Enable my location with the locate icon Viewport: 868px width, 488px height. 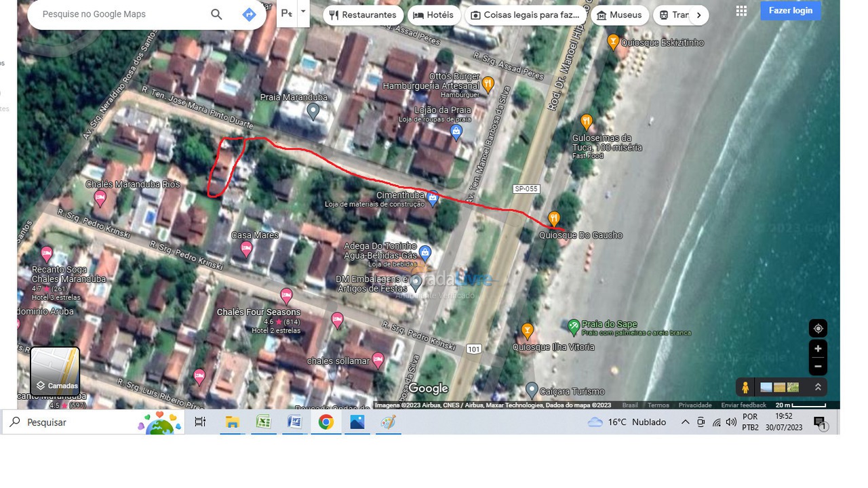pyautogui.click(x=818, y=328)
